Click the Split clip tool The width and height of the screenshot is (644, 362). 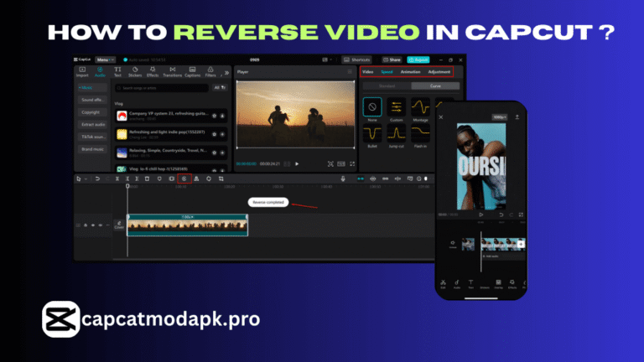117,178
